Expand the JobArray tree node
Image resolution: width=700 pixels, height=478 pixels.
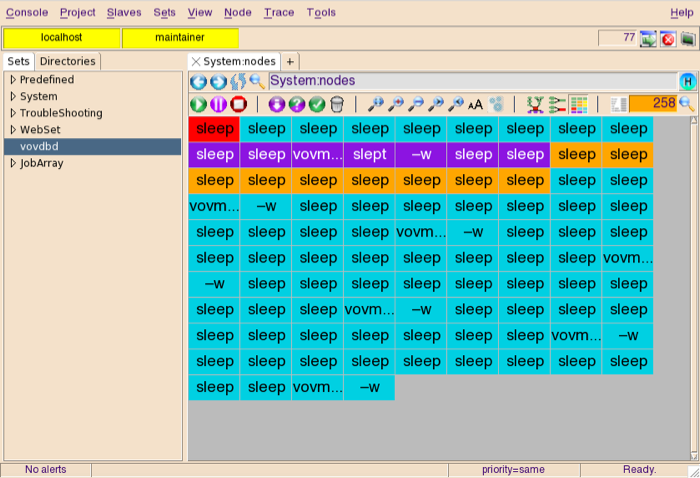[x=13, y=163]
